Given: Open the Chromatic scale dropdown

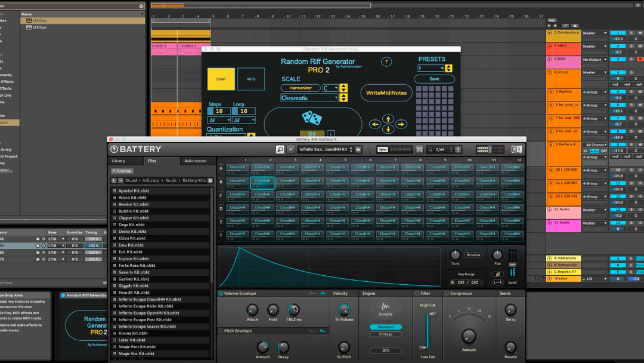Looking at the screenshot, I should 309,98.
